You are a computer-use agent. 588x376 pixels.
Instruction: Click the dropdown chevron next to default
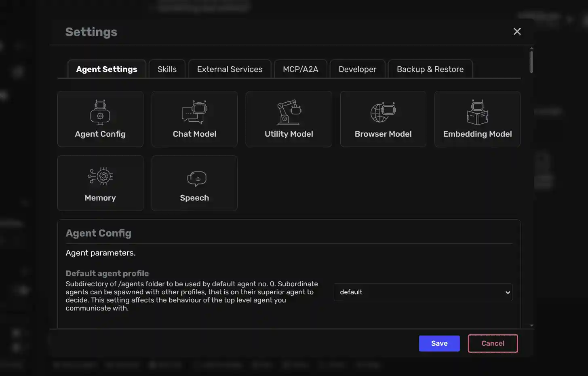508,292
